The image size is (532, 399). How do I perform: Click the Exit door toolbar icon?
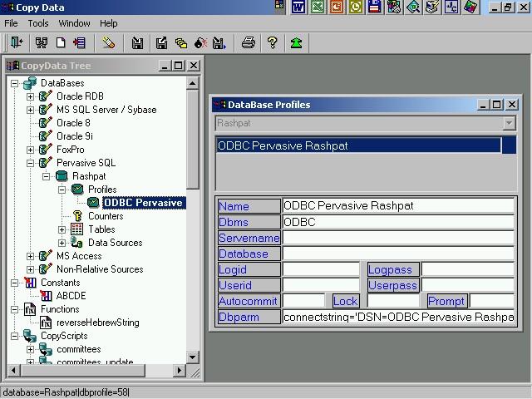17,42
